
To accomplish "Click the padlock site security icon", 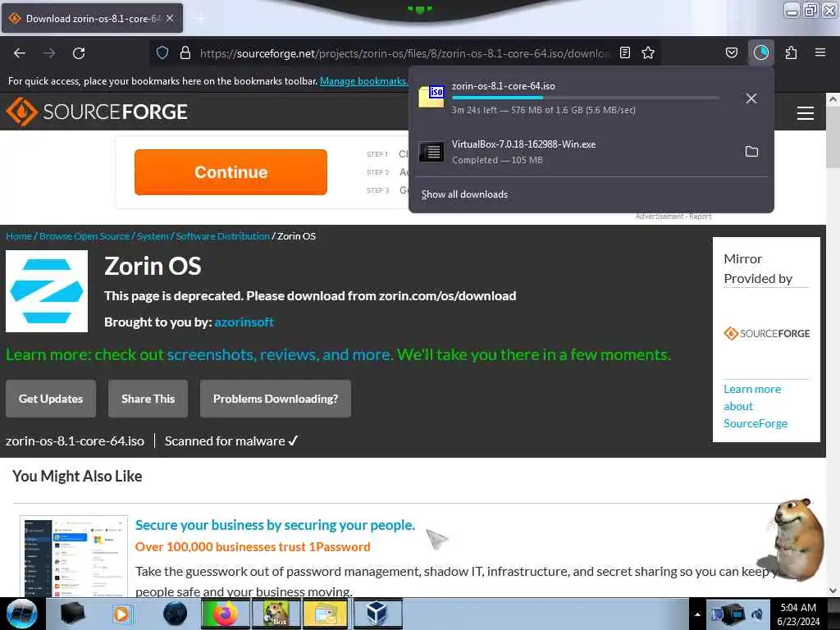I will 185,52.
